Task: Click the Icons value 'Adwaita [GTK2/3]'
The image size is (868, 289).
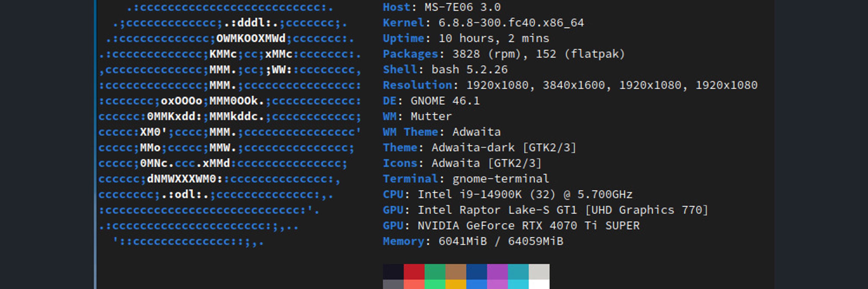Action: 487,163
